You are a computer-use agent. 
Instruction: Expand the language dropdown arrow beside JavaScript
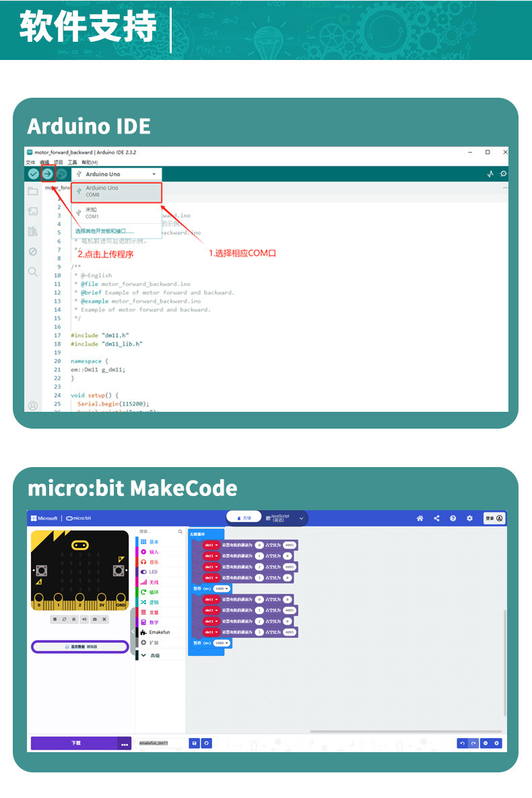coord(301,518)
